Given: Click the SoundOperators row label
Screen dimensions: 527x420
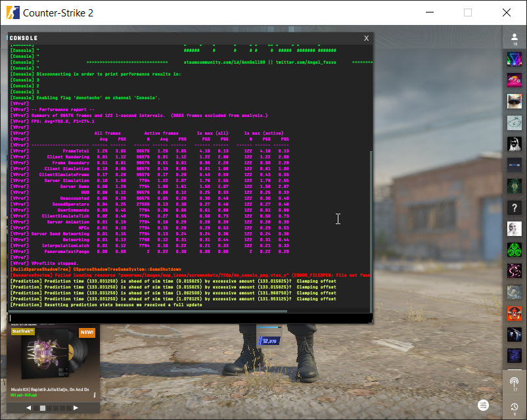Looking at the screenshot, I should (x=70, y=204).
